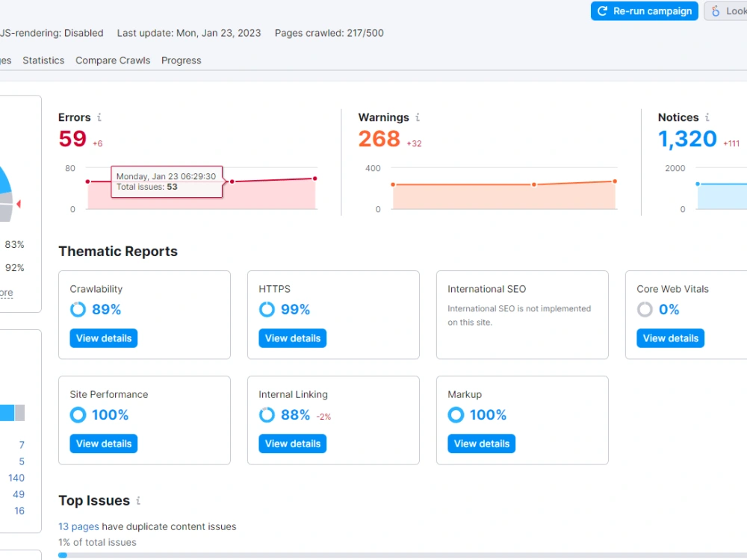The height and width of the screenshot is (560, 747).
Task: Click the info icon beside Warnings
Action: tap(418, 117)
